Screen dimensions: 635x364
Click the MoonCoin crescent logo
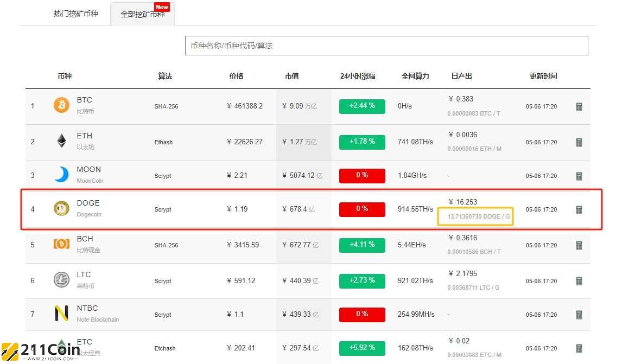[x=61, y=175]
